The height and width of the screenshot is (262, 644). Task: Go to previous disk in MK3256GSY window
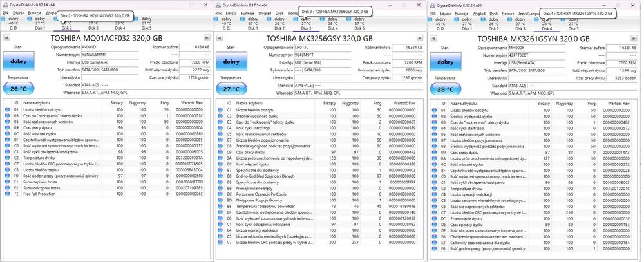[220, 38]
